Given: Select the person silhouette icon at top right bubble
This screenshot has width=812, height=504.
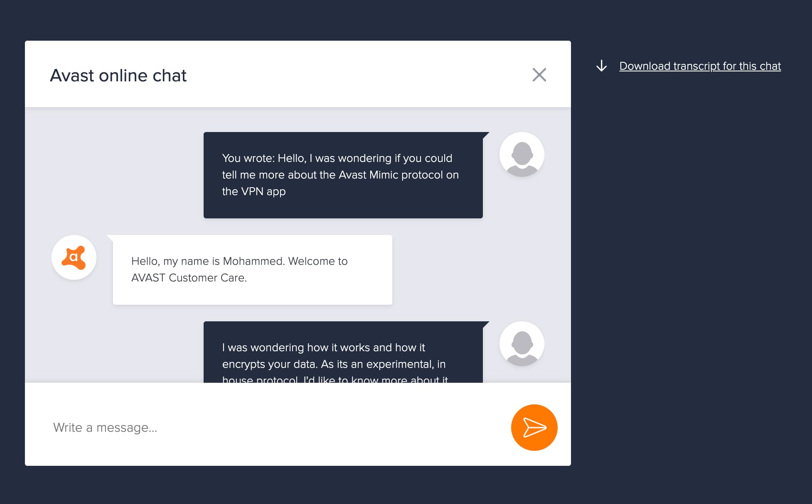Looking at the screenshot, I should (x=522, y=154).
